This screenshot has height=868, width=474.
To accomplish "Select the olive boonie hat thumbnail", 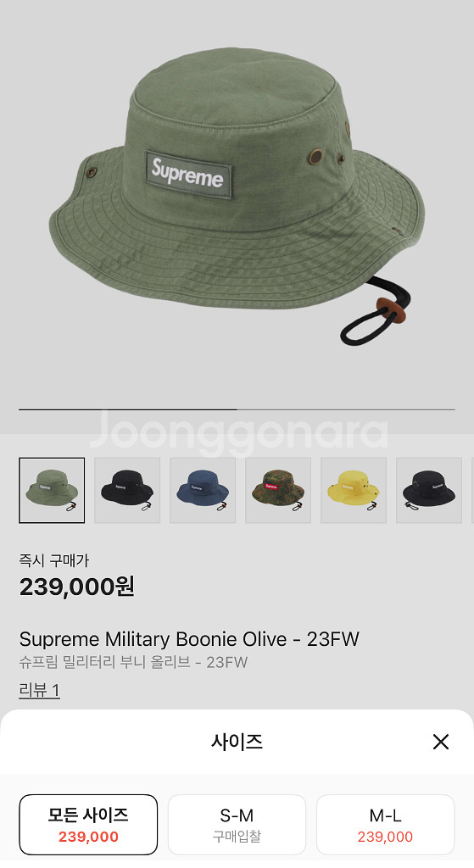I will coord(52,491).
